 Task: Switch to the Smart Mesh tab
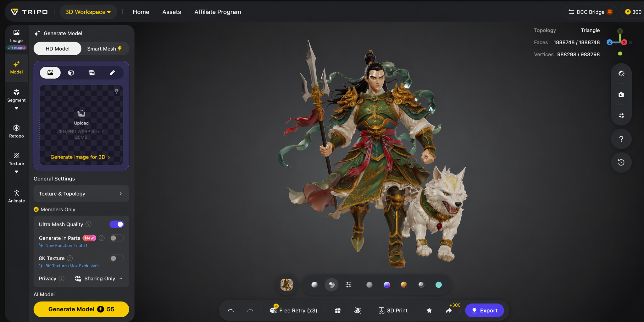[x=105, y=49]
